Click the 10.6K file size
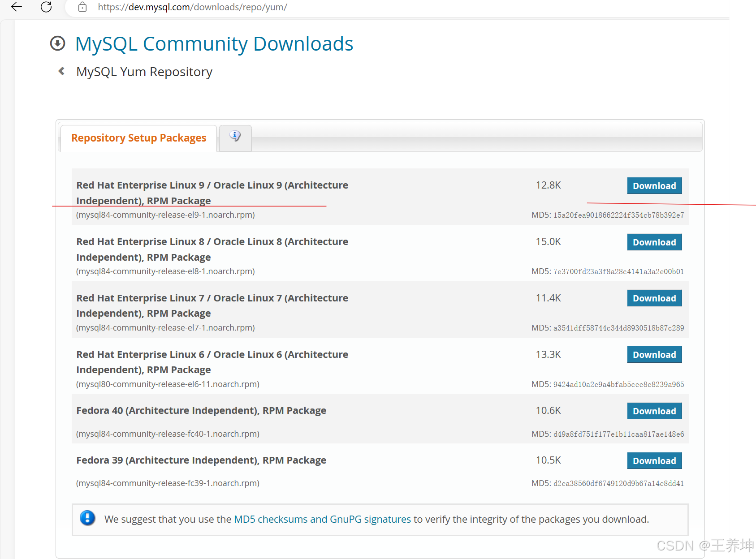This screenshot has height=559, width=756. (548, 411)
